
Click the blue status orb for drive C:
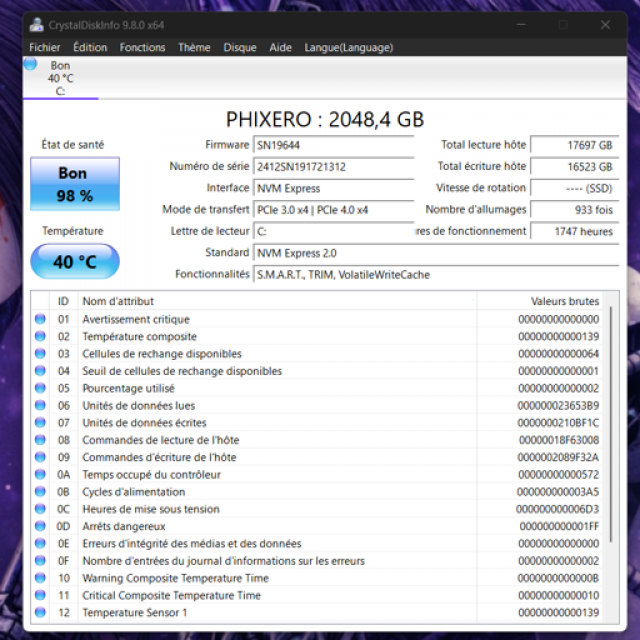[30, 65]
